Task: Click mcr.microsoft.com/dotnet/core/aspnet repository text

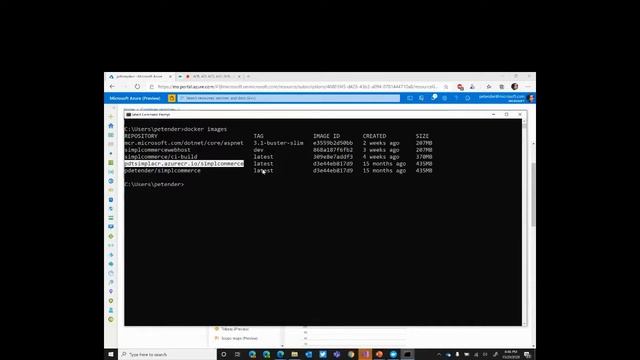Action: 184,143
